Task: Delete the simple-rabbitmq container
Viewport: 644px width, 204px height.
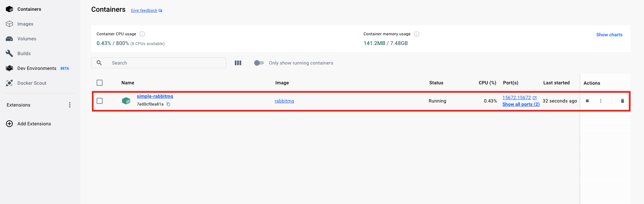Action: (623, 101)
